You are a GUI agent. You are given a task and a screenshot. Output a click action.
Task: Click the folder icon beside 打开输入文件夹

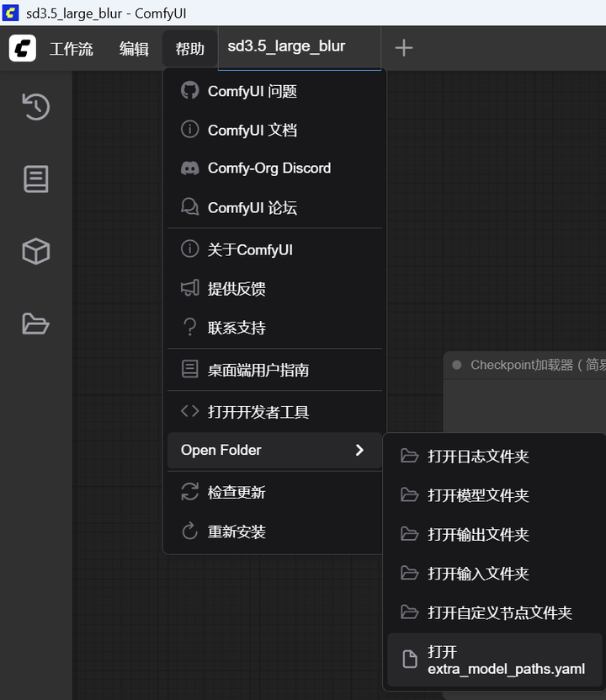409,573
